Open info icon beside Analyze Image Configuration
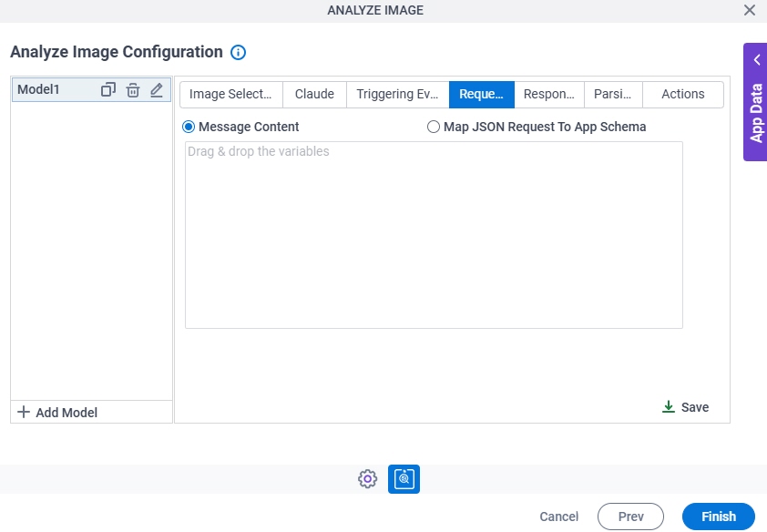 click(x=239, y=52)
